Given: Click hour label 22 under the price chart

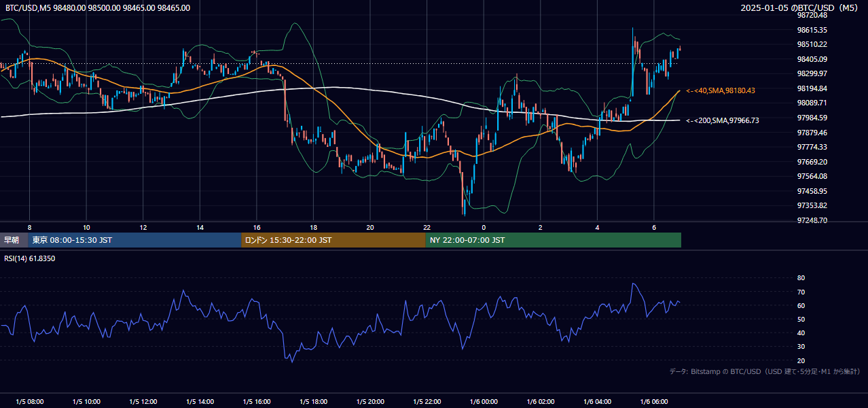Looking at the screenshot, I should click(x=427, y=227).
